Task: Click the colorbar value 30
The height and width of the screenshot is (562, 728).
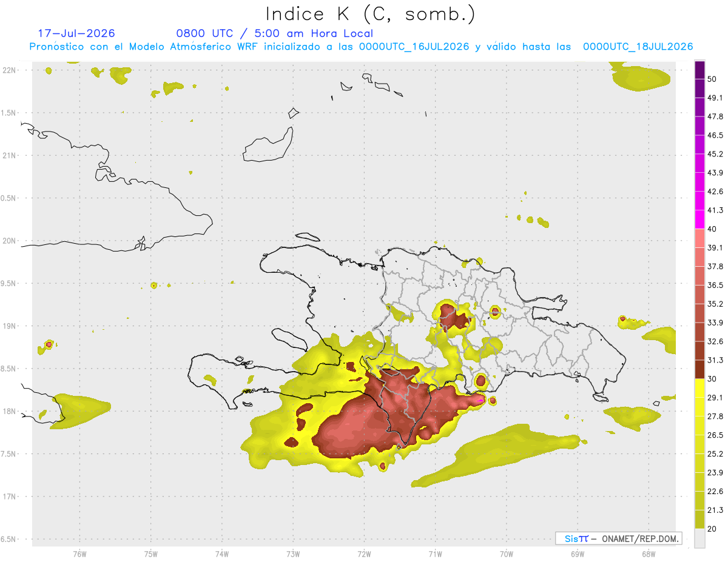Action: [712, 379]
